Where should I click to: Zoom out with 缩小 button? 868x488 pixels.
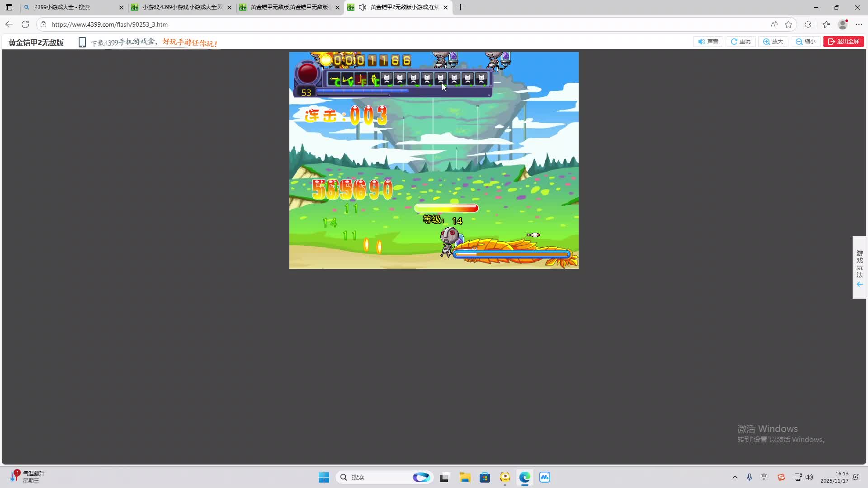click(806, 42)
